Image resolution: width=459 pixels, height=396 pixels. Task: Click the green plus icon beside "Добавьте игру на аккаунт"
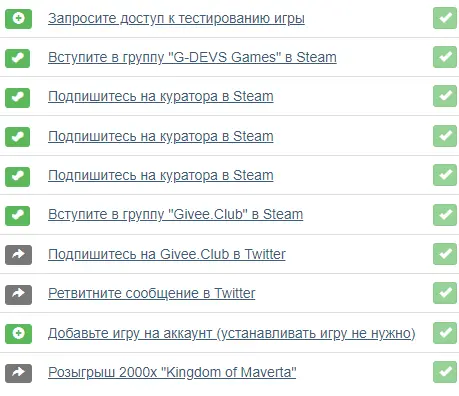point(18,334)
